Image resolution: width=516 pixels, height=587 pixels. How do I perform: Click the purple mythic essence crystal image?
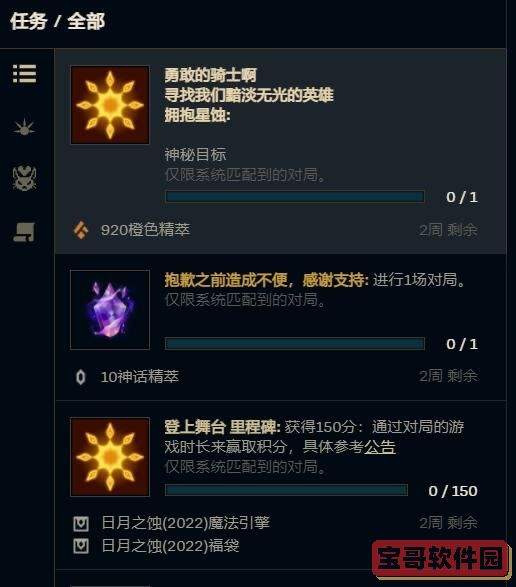tap(110, 310)
